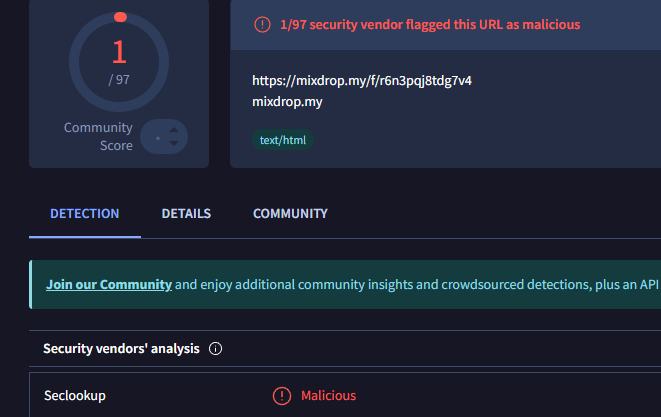Go to the COMMUNITY tab

point(290,214)
